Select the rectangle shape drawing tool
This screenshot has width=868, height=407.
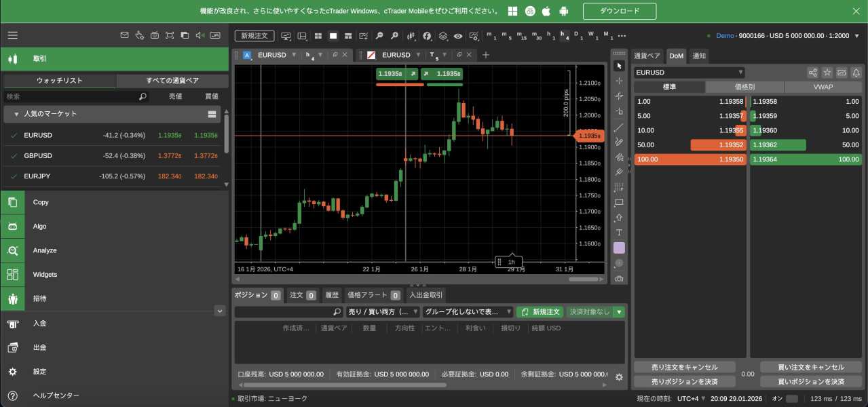click(619, 202)
